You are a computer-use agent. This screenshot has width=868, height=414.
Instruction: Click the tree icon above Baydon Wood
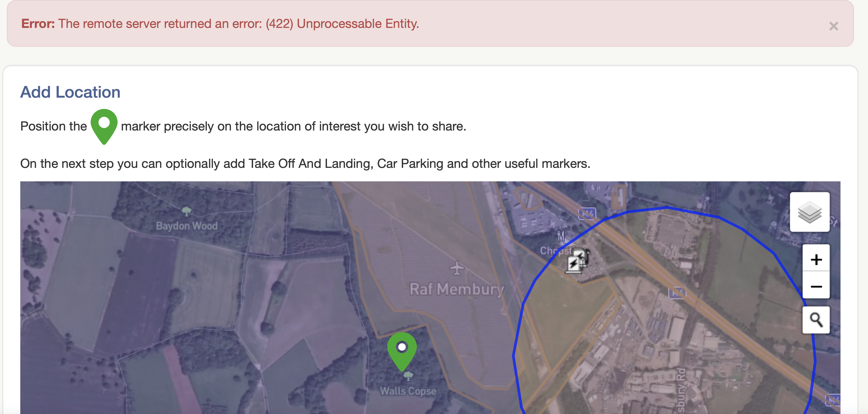coord(186,211)
